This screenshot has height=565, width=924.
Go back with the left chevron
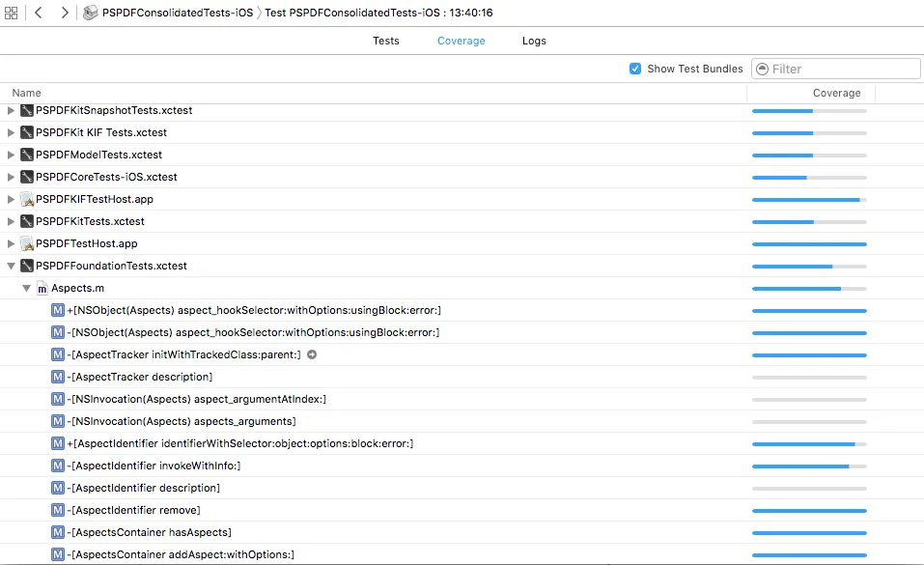click(39, 13)
